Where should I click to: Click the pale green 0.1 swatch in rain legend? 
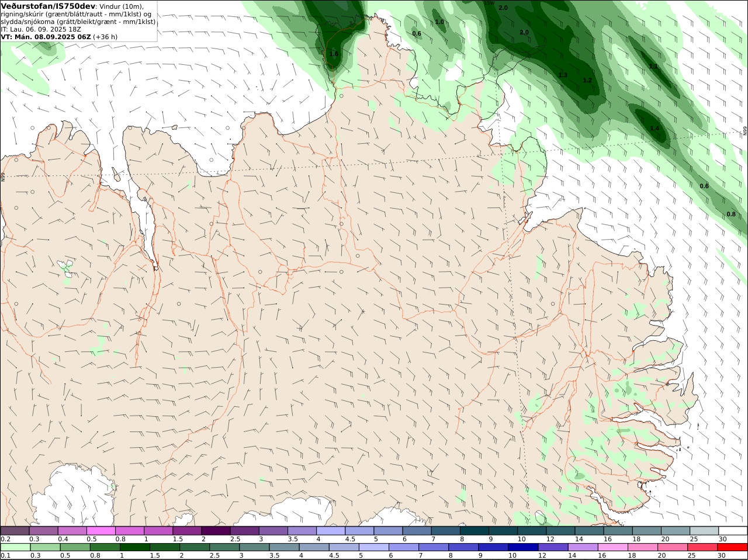pos(15,547)
